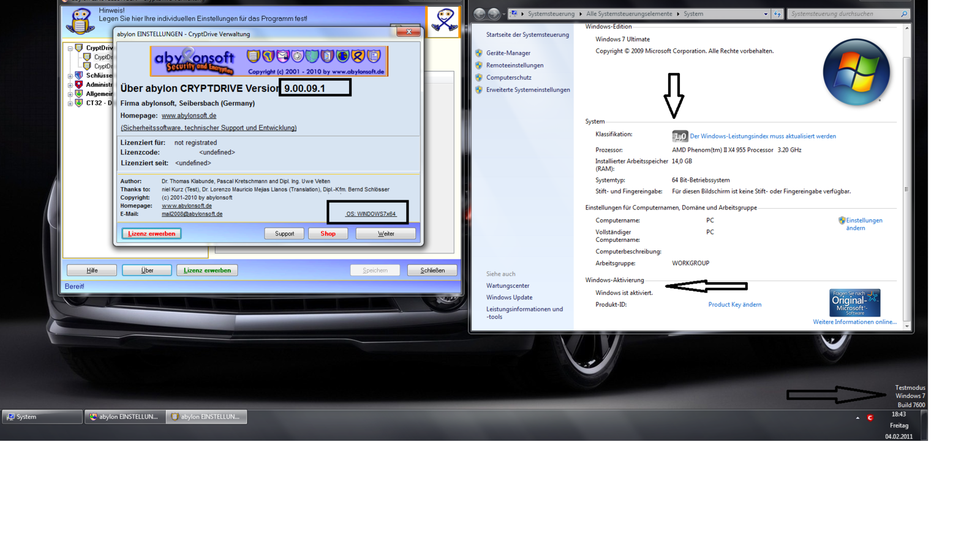Click the Weiter button
Screen dimensions: 980x551
(386, 233)
